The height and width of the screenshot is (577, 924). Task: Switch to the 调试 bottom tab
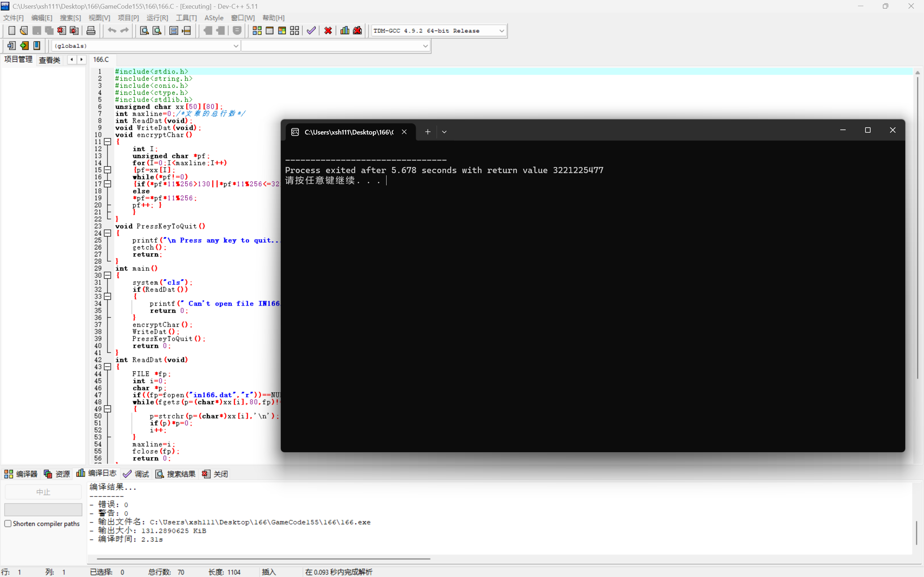[136, 474]
